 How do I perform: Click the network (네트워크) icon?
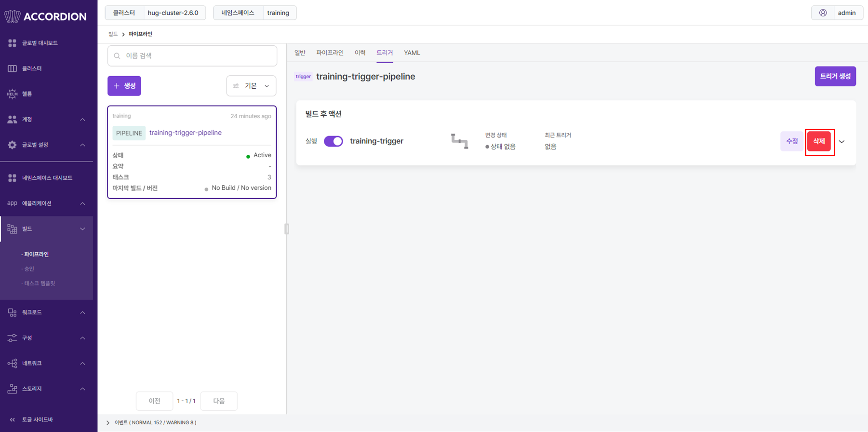click(x=12, y=363)
